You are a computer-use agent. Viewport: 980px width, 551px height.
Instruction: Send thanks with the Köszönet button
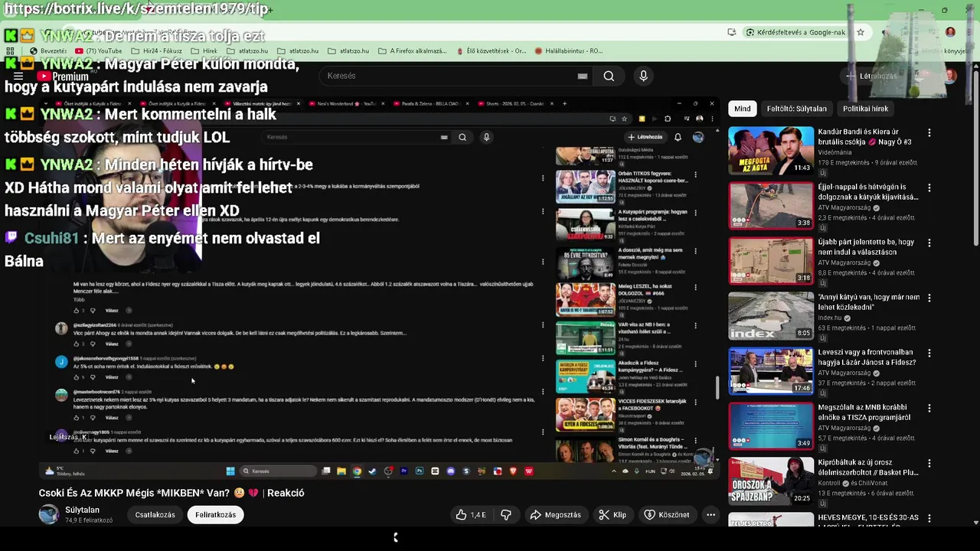[666, 515]
